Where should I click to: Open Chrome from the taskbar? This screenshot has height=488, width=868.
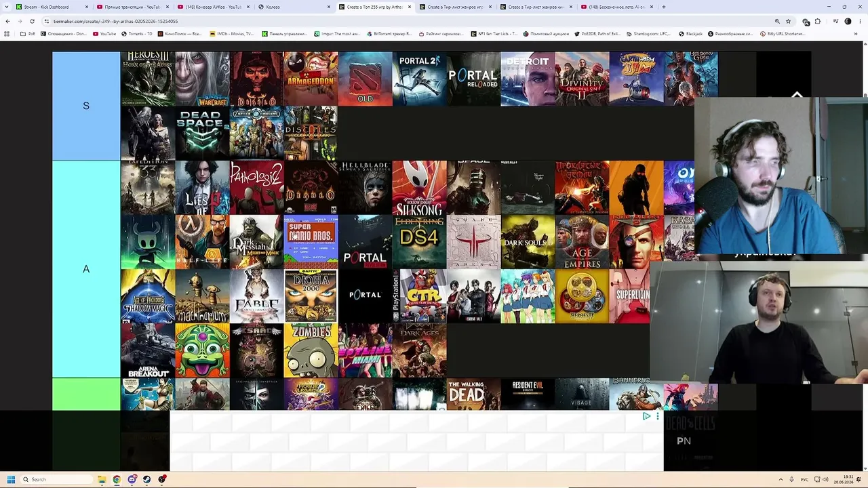pyautogui.click(x=117, y=479)
